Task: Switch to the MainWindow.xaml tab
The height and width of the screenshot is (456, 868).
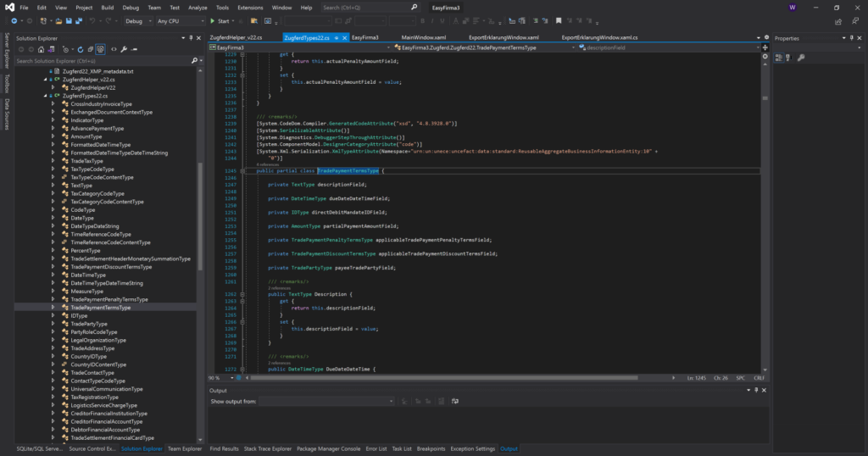Action: point(424,37)
